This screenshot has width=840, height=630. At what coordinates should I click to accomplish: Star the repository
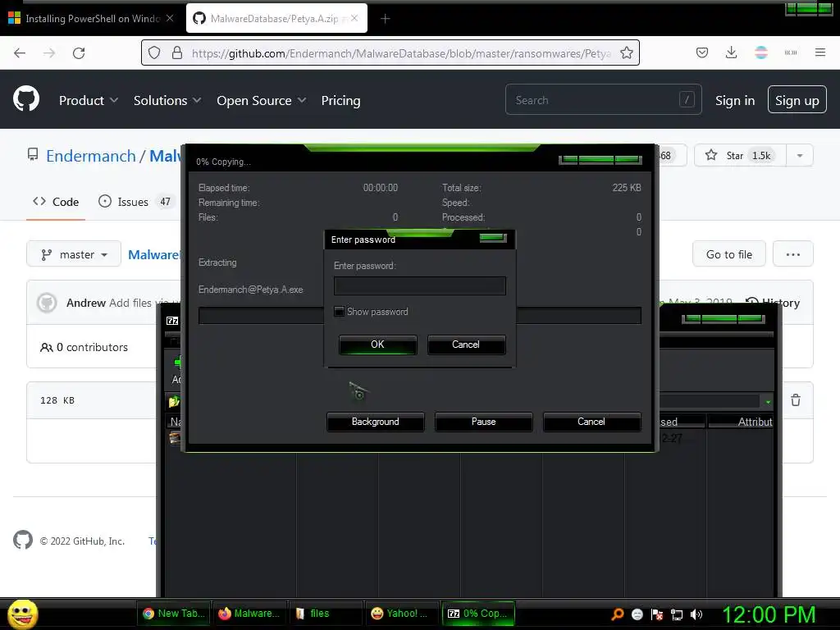click(x=741, y=155)
